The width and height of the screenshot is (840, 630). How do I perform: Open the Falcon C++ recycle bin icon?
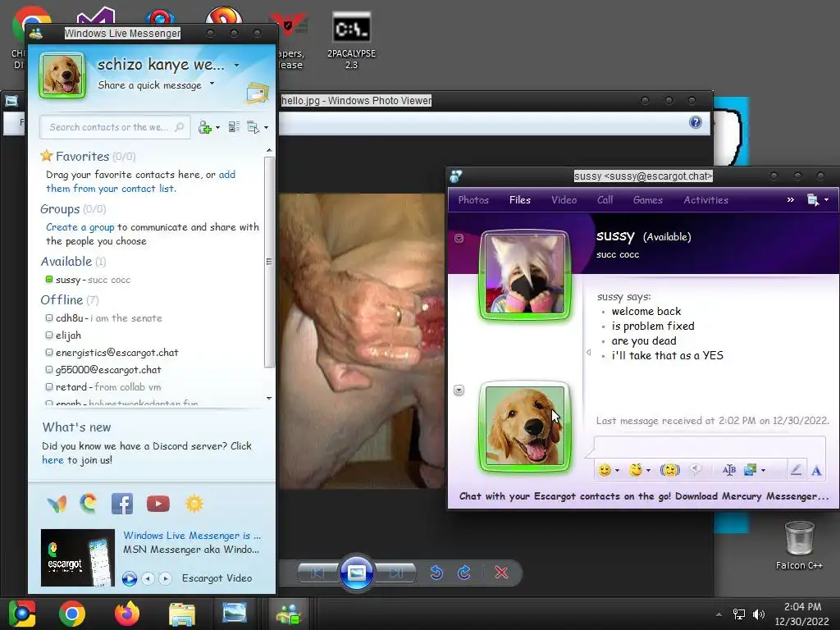click(799, 545)
